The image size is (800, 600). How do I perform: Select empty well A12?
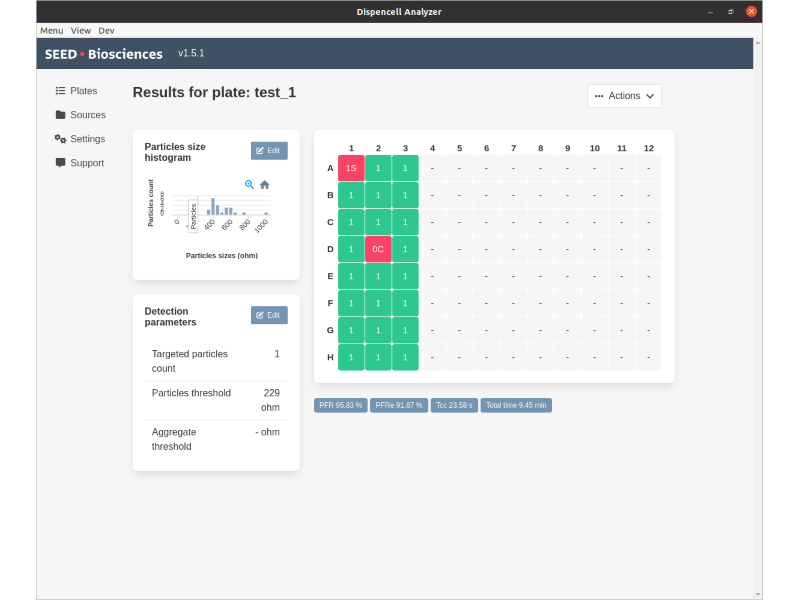648,168
